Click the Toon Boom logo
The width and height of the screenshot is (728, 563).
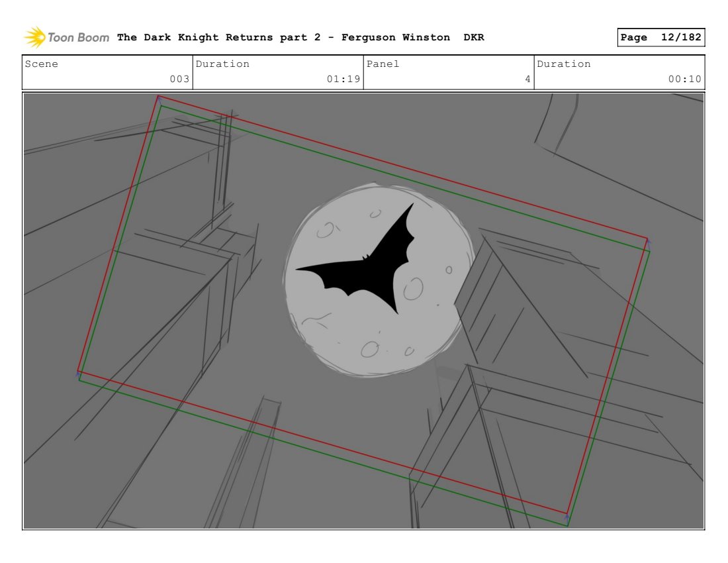pyautogui.click(x=66, y=37)
